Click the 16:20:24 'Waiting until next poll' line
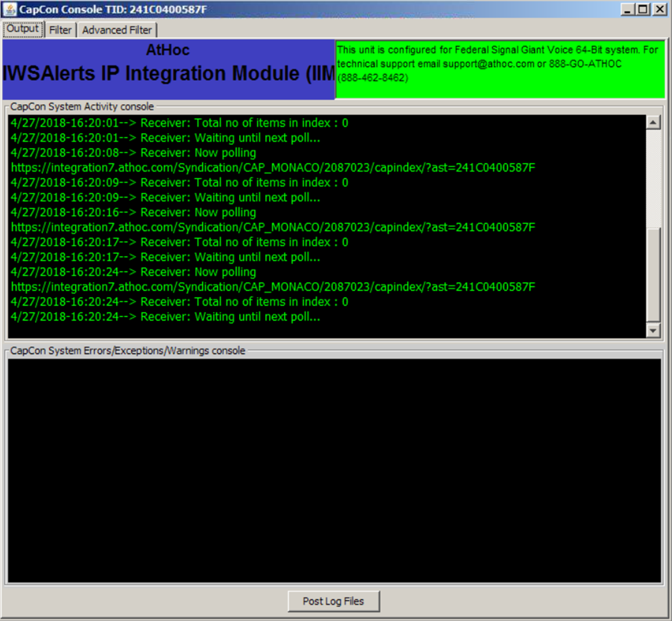 tap(165, 317)
